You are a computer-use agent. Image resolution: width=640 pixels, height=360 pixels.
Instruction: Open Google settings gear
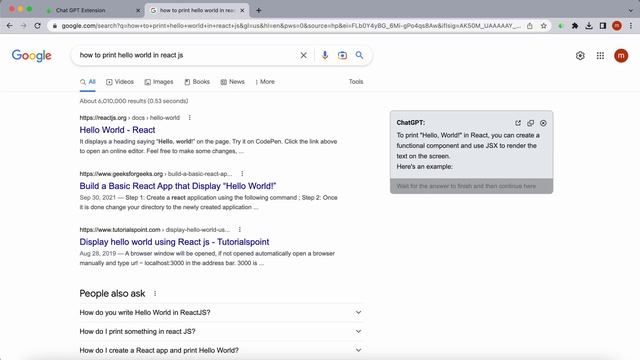click(580, 56)
